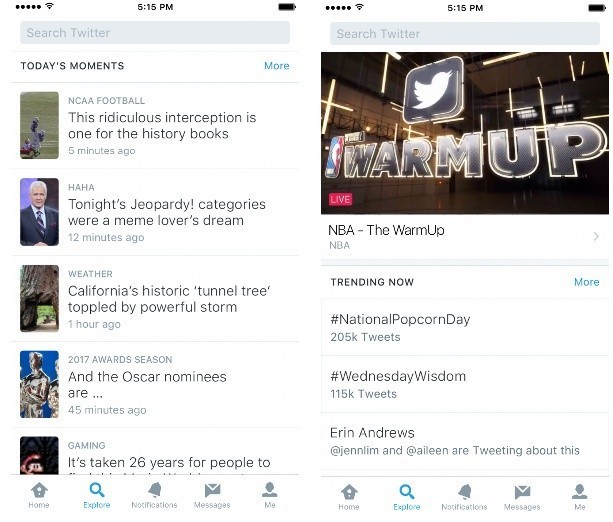Click More next to Today's Moments
The image size is (613, 522).
(x=277, y=66)
